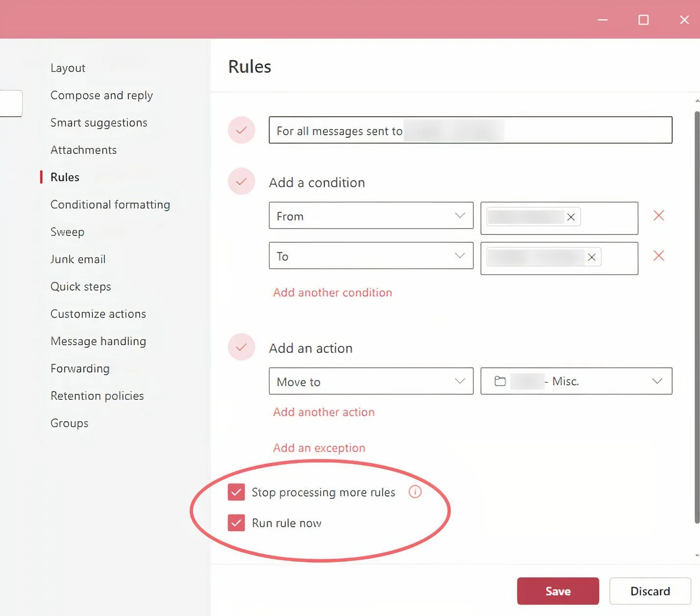
Task: Clear the value in the From condition field
Action: pos(571,217)
